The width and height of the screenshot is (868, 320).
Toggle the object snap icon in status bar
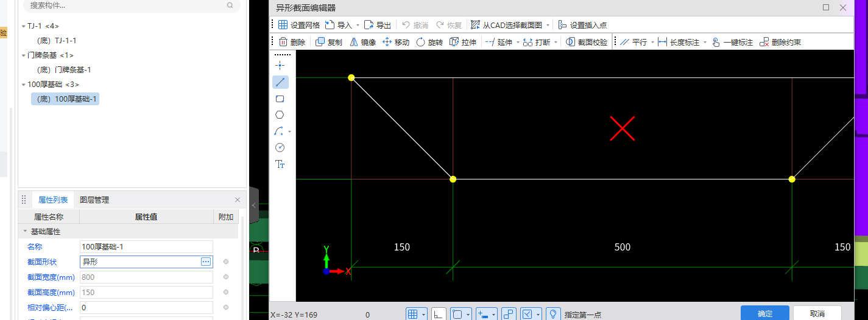[457, 314]
